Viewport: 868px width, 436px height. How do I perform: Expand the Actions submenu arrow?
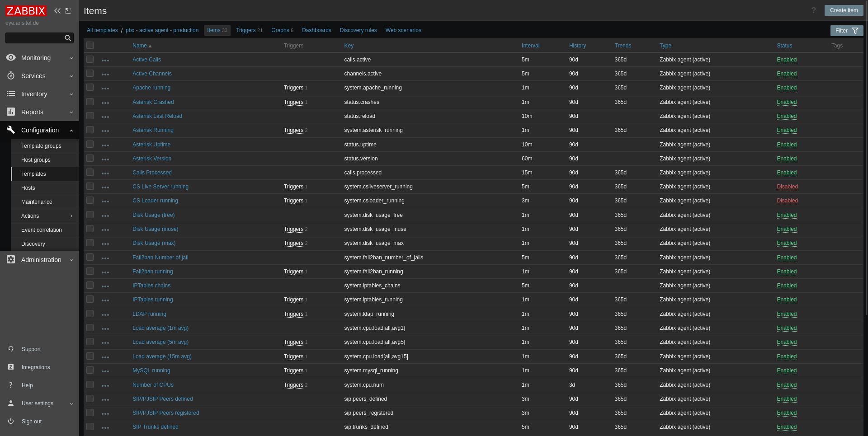point(71,216)
